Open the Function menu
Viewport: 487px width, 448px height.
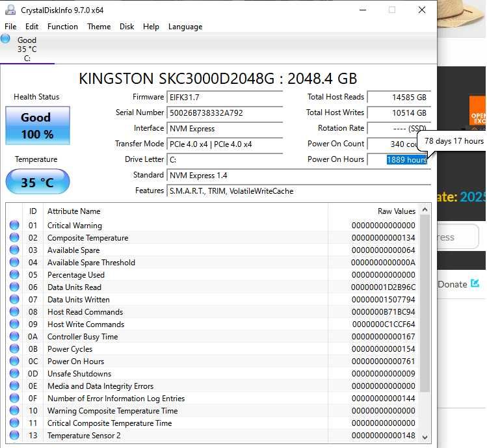click(62, 27)
